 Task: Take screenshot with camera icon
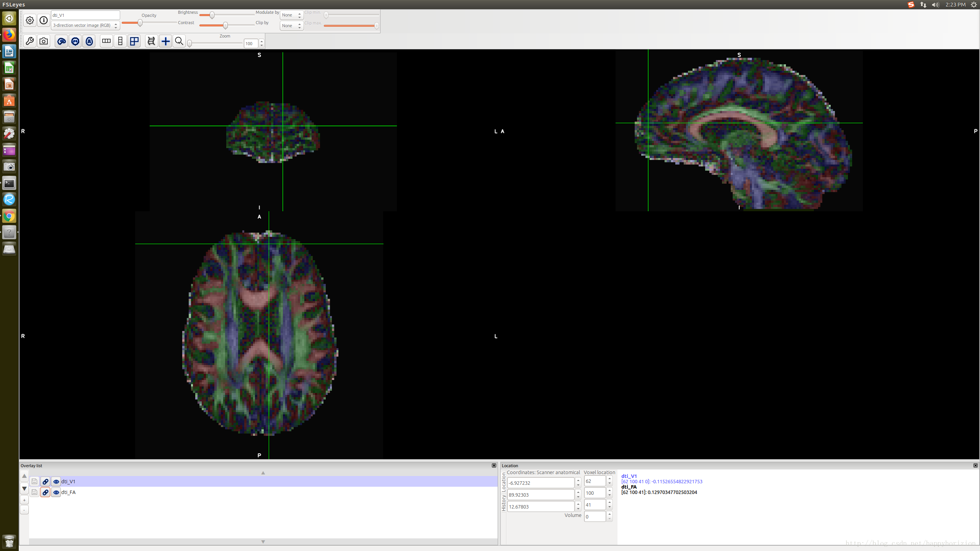44,41
